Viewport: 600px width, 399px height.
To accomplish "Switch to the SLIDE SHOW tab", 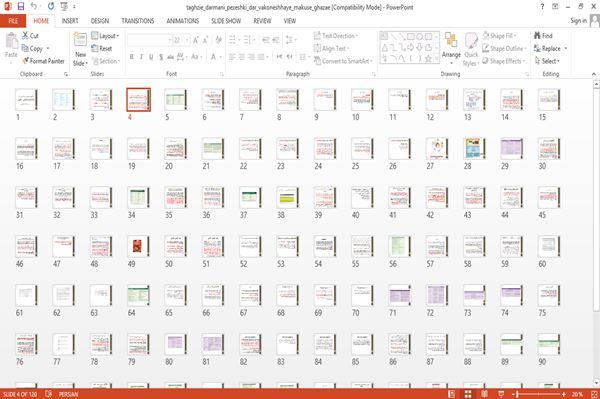I will pos(226,21).
